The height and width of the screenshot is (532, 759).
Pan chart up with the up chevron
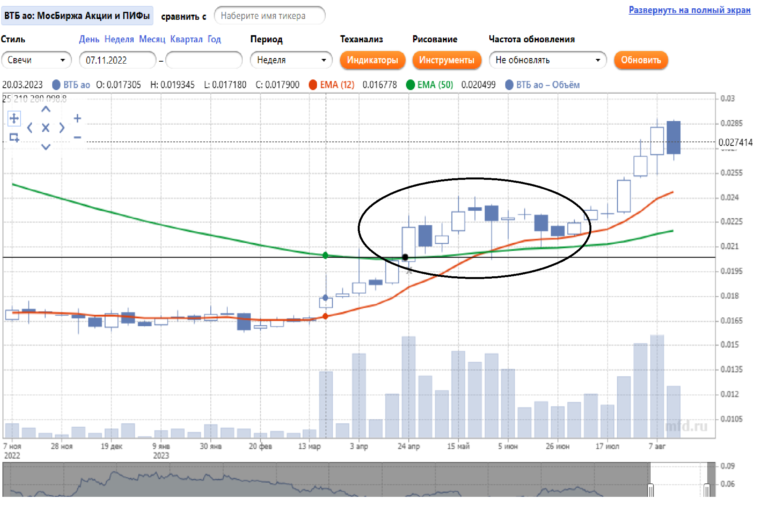46,109
